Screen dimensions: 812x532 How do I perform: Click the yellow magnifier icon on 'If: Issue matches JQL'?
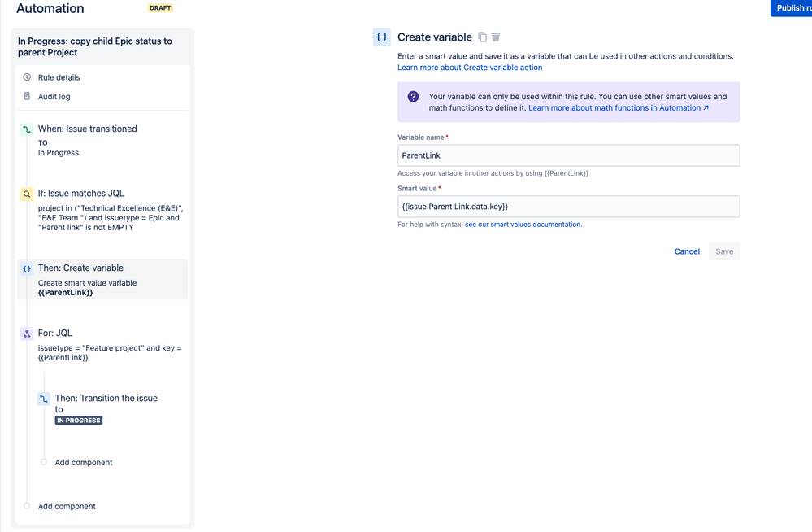tap(25, 194)
